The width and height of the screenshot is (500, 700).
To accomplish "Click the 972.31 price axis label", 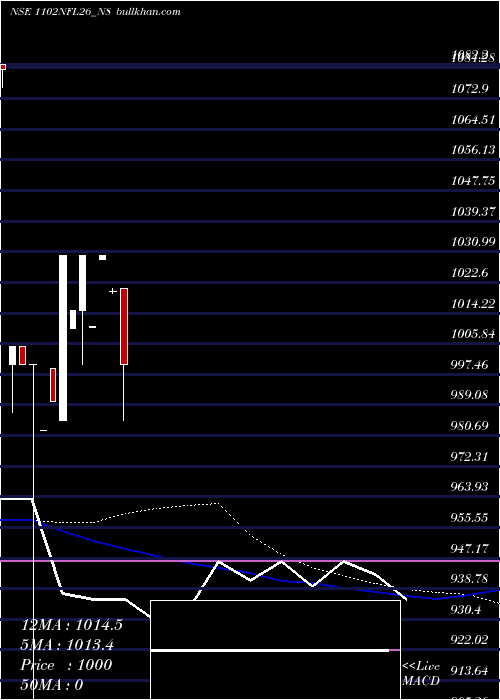I will click(x=471, y=457).
